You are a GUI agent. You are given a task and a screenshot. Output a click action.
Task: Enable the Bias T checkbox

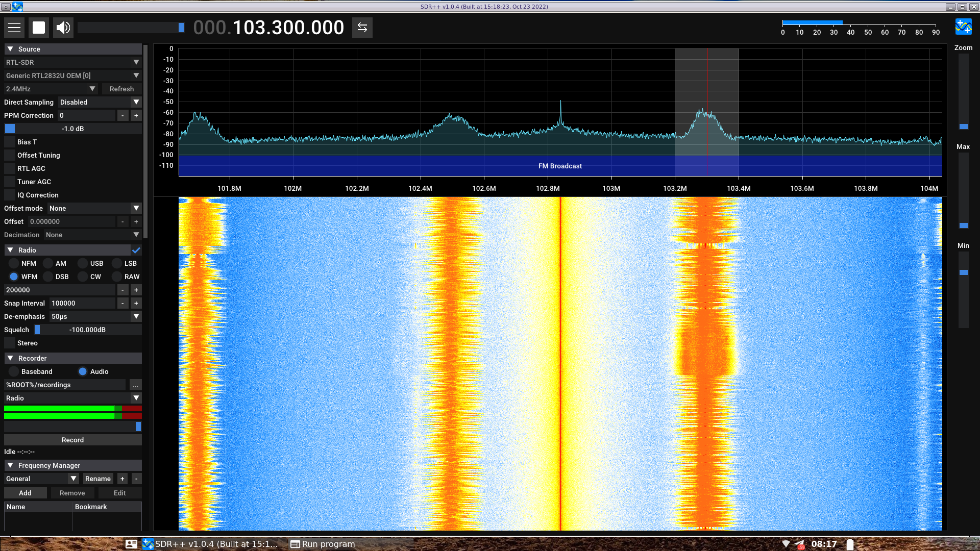point(10,142)
